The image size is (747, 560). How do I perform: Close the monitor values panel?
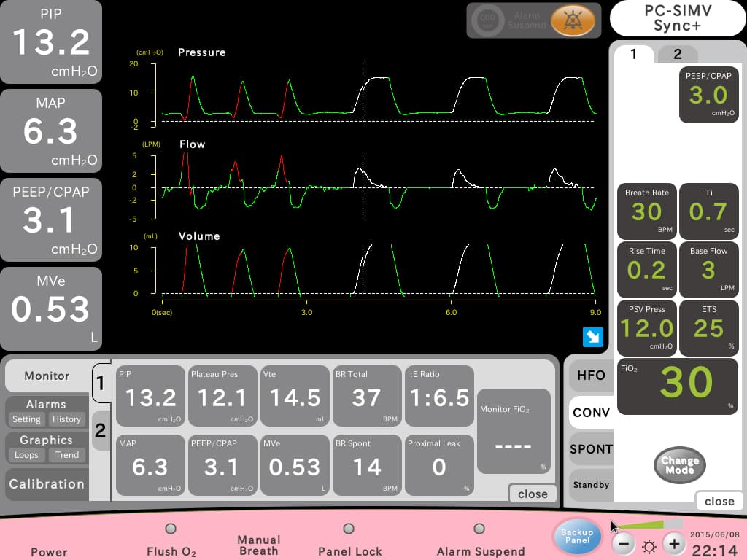coord(533,494)
